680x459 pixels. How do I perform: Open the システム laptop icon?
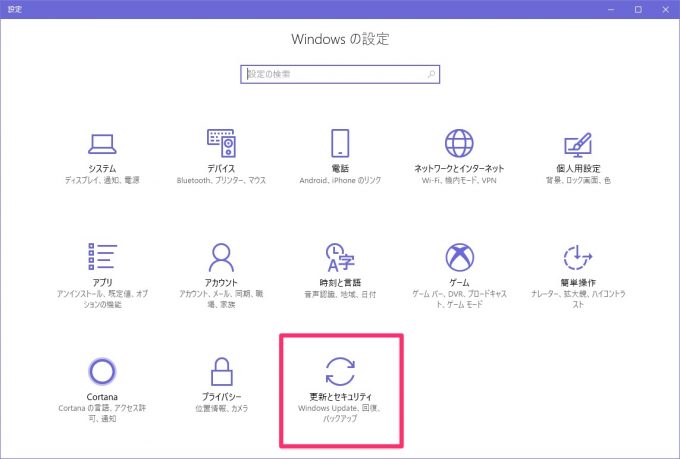(102, 144)
